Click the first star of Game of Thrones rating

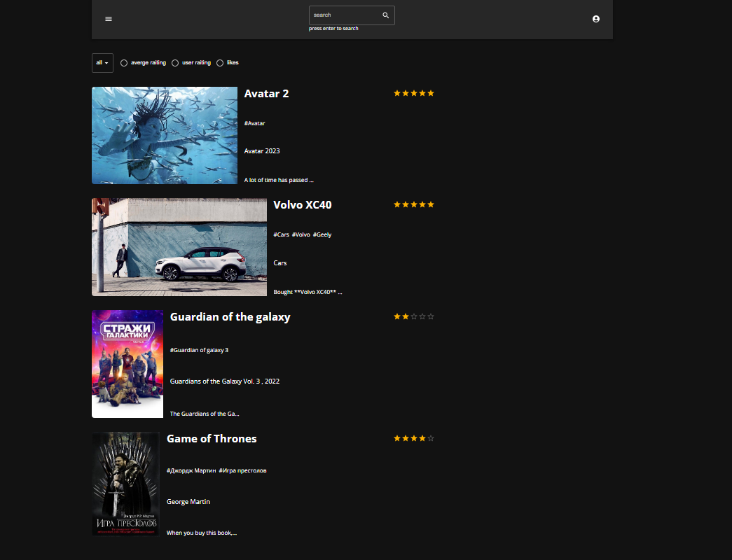pyautogui.click(x=396, y=439)
